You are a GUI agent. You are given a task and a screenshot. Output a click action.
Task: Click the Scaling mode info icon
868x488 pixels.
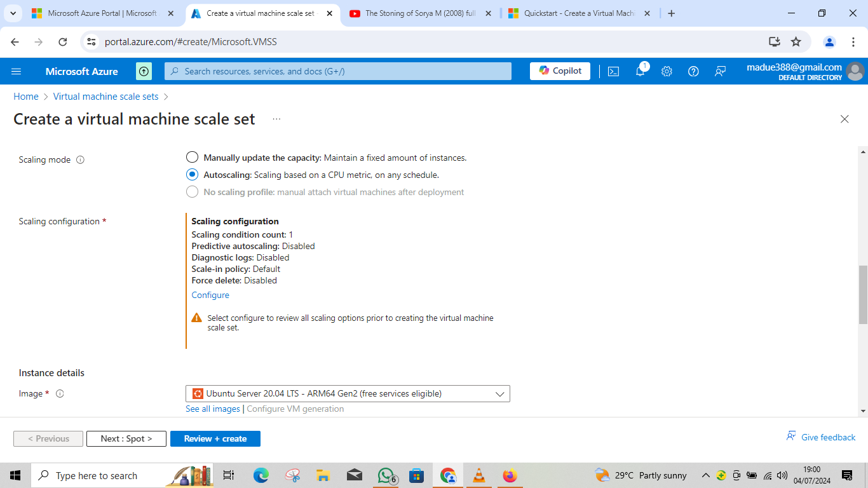pyautogui.click(x=80, y=160)
